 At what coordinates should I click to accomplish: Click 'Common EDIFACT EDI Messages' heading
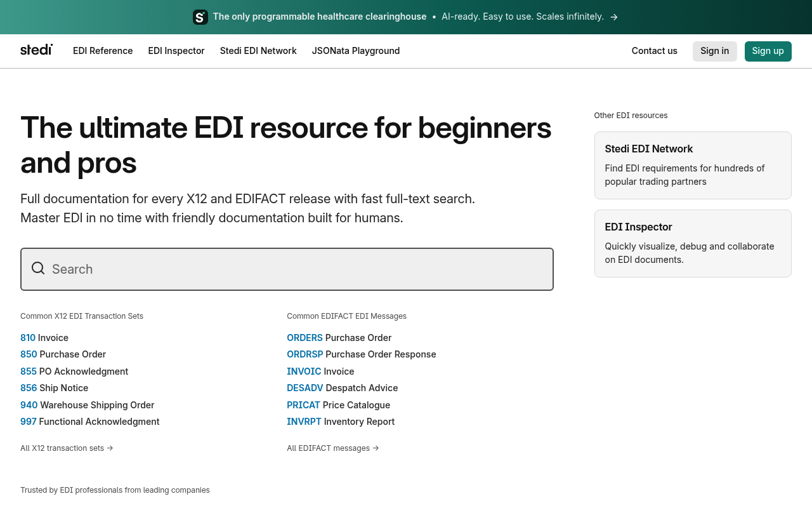tap(347, 316)
